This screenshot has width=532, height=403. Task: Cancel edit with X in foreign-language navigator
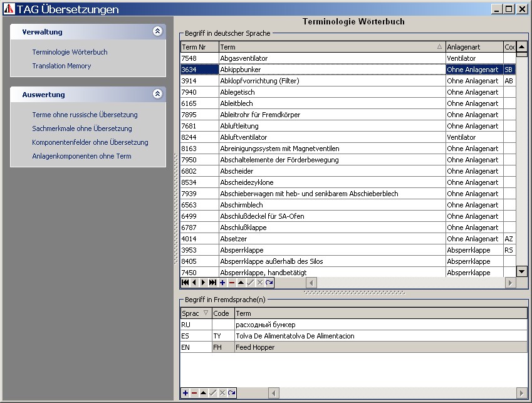pyautogui.click(x=222, y=393)
